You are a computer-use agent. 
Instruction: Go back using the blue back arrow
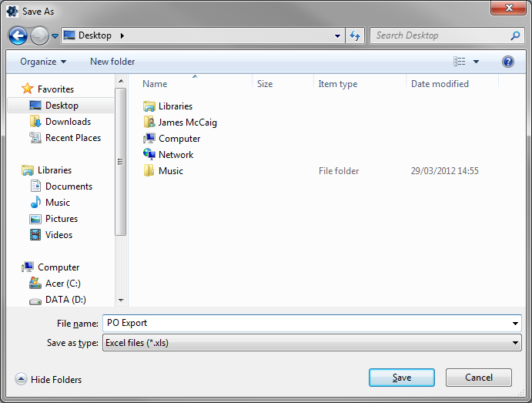18,35
